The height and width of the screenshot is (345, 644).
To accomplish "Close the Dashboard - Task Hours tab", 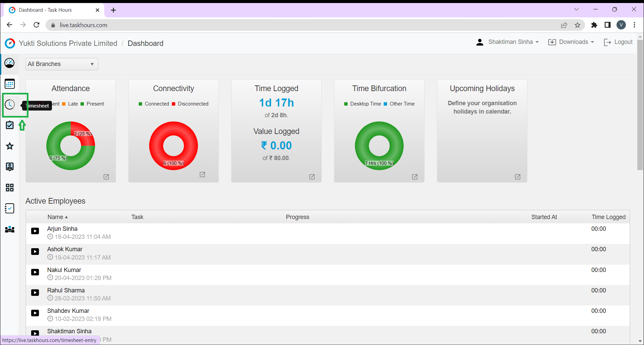I will [98, 10].
